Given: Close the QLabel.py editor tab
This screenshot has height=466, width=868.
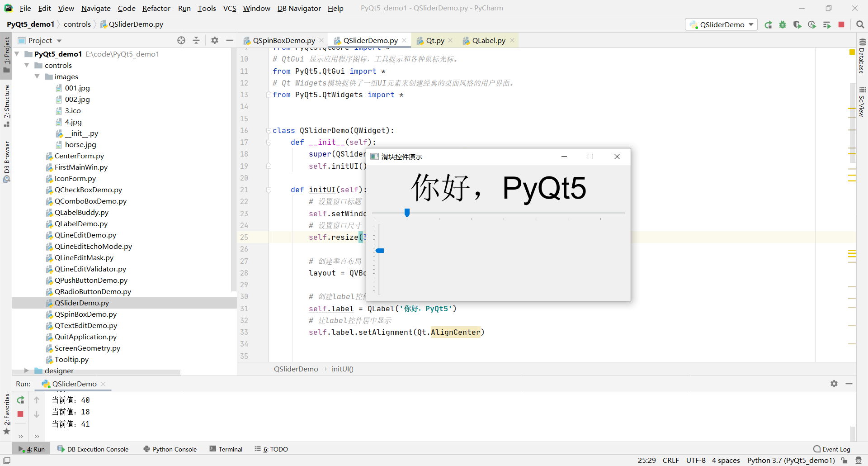Looking at the screenshot, I should click(x=512, y=40).
